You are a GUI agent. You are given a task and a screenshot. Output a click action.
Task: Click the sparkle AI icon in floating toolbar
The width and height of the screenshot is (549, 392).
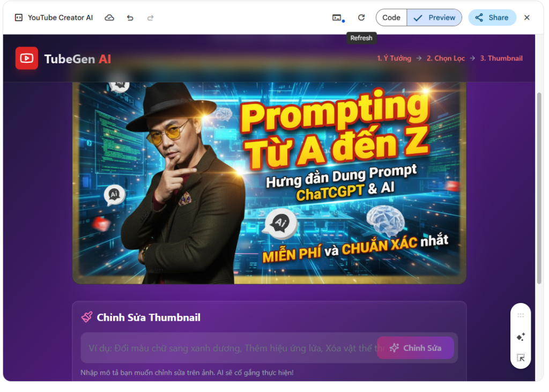click(521, 337)
